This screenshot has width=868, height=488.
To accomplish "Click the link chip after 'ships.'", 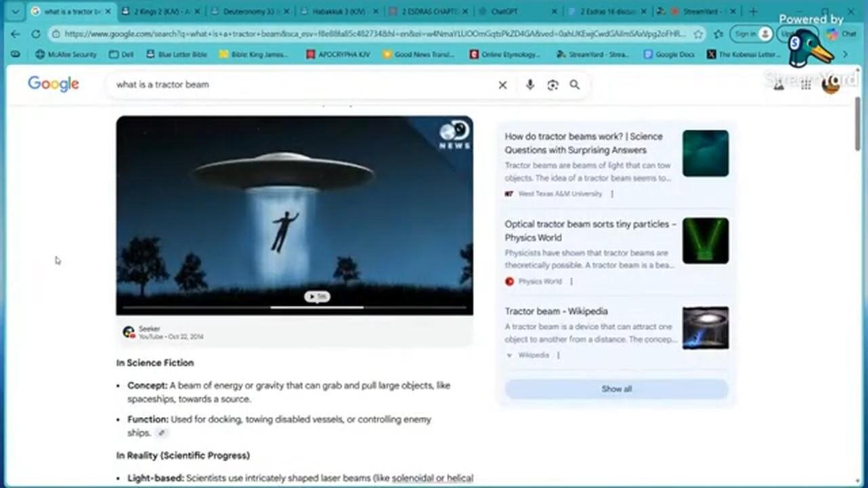I will click(161, 433).
